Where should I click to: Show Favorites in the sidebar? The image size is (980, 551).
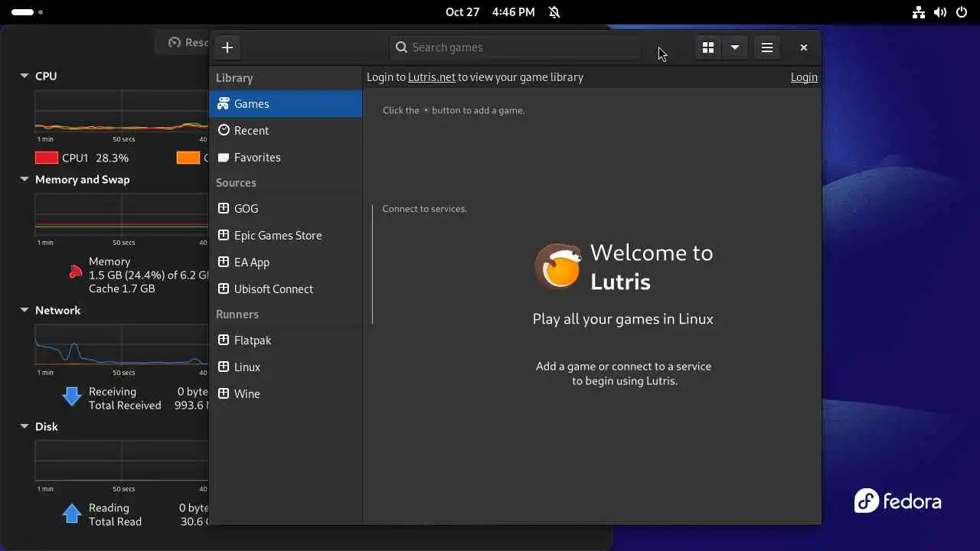click(286, 158)
